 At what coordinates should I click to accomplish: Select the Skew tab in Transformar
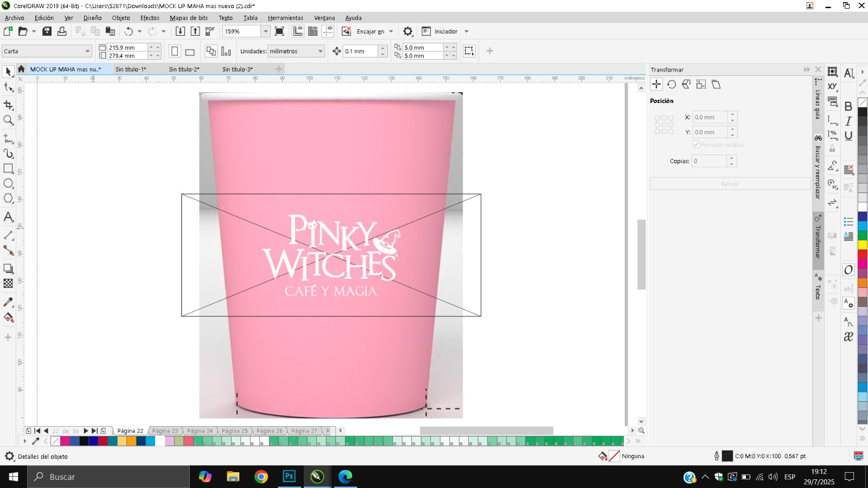716,85
